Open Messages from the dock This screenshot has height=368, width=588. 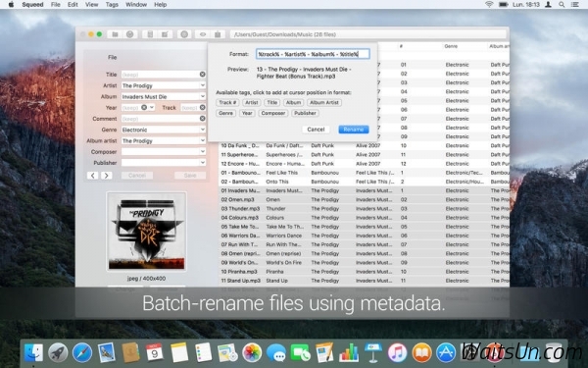click(x=276, y=353)
